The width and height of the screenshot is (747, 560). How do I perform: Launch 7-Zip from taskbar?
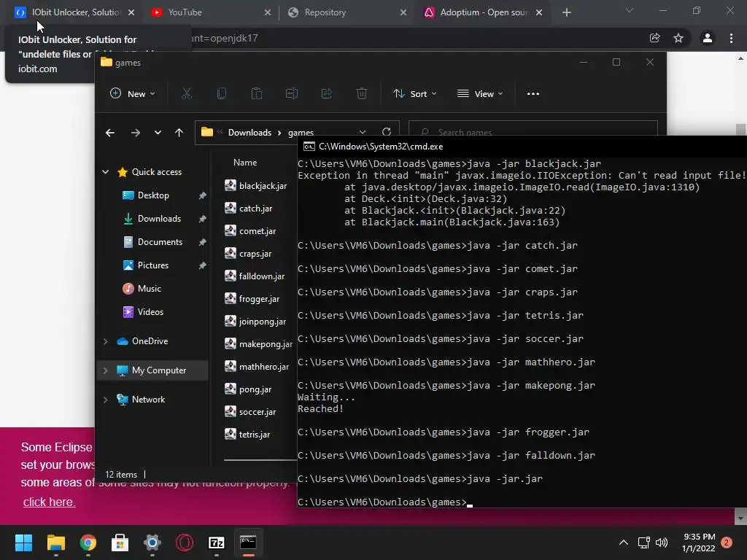[216, 542]
